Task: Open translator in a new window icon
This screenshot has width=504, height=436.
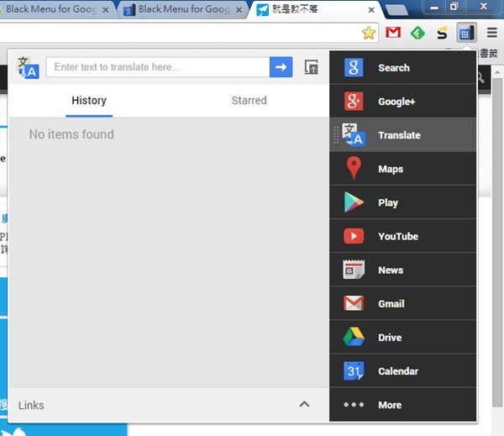Action: tap(311, 67)
